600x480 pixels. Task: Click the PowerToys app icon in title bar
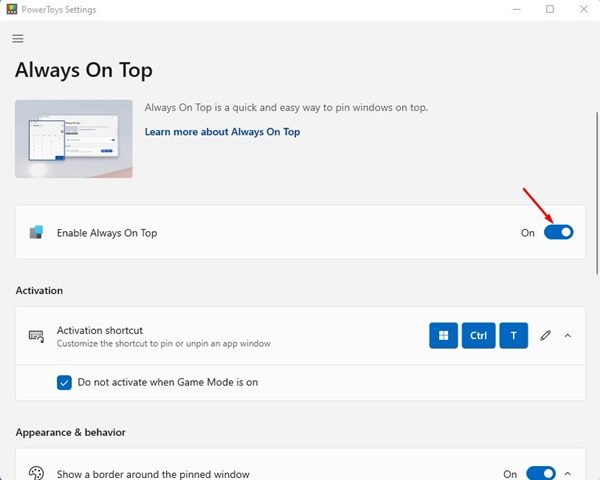pos(11,9)
